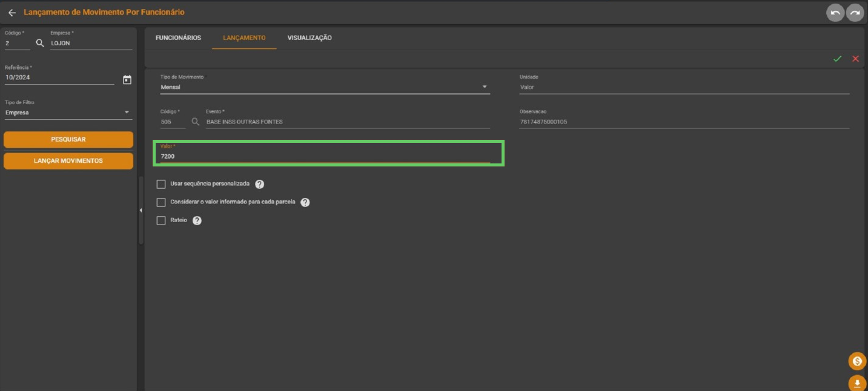Click the redo round button

point(855,13)
